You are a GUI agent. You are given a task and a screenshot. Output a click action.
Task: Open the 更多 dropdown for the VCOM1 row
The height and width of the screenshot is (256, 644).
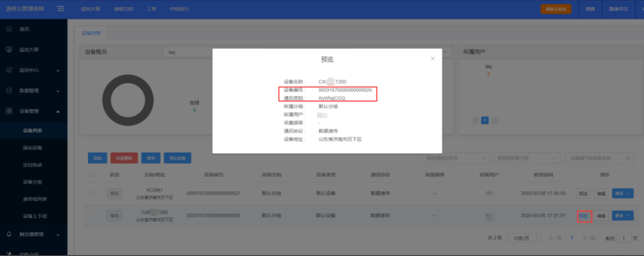point(623,193)
